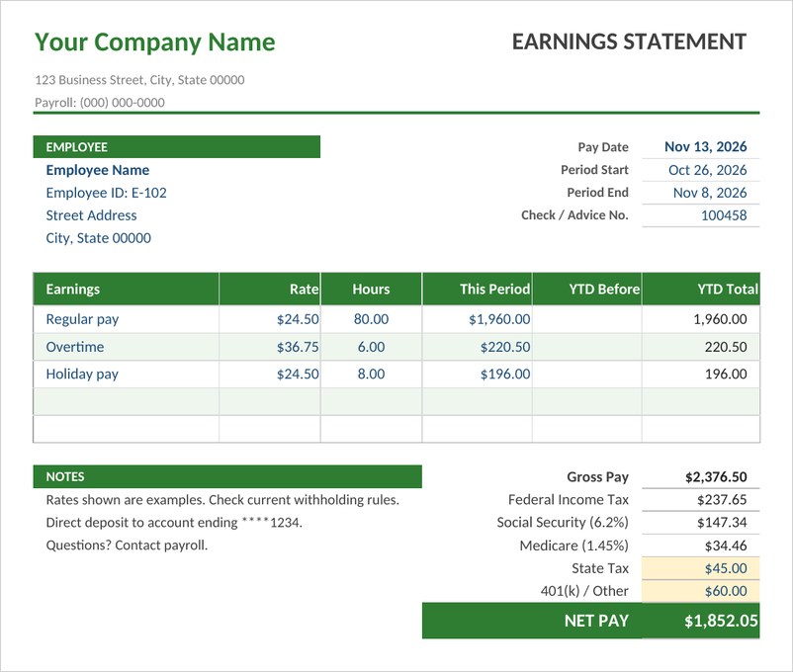Click the 'Social Security (6.2%)' label
Screen dimensions: 793x672
coord(563,523)
